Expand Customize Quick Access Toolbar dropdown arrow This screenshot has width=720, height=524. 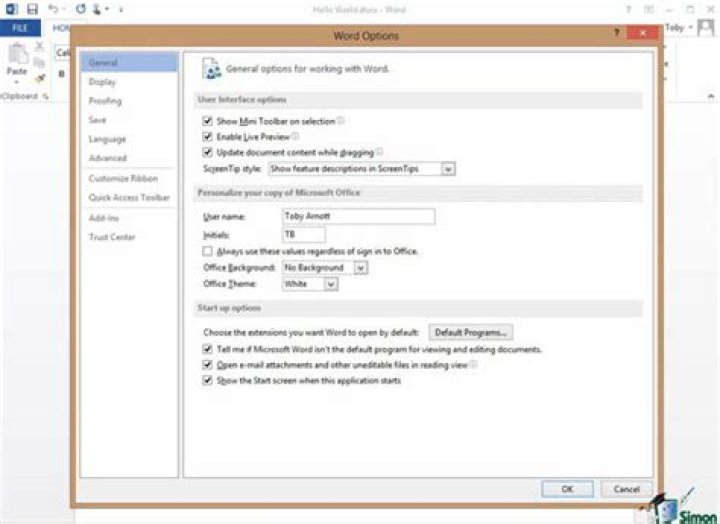[121, 9]
